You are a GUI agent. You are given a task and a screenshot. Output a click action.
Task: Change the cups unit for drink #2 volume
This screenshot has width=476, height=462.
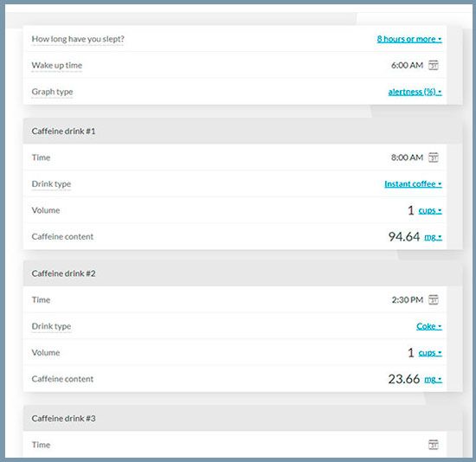point(430,353)
